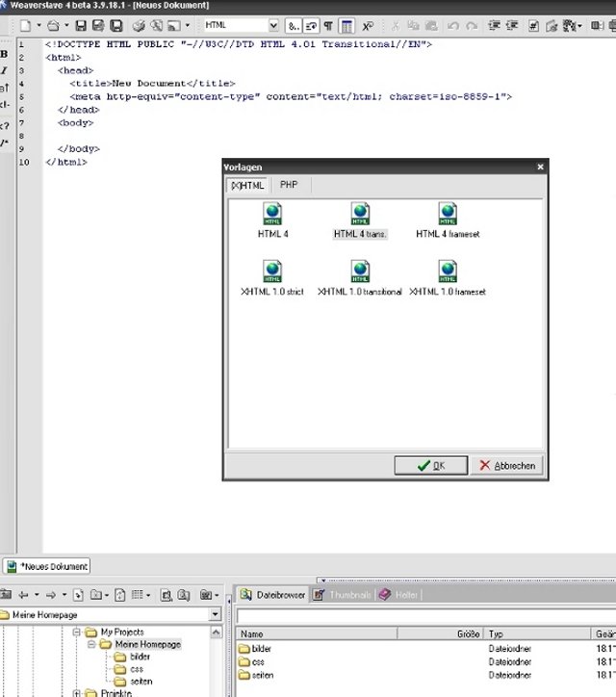Screen dimensions: 616x697
Task: Click the Italic 'I' icon in the left sidebar
Action: tap(5, 70)
